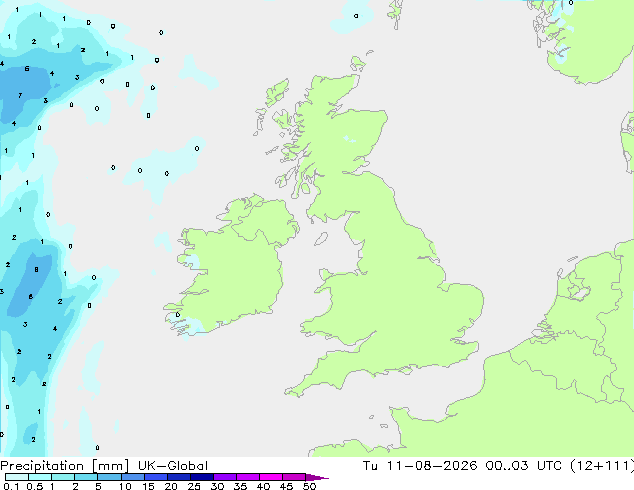Image resolution: width=634 pixels, height=490 pixels.
Task: Click the '00..03 UTC' time range text
Action: click(524, 466)
